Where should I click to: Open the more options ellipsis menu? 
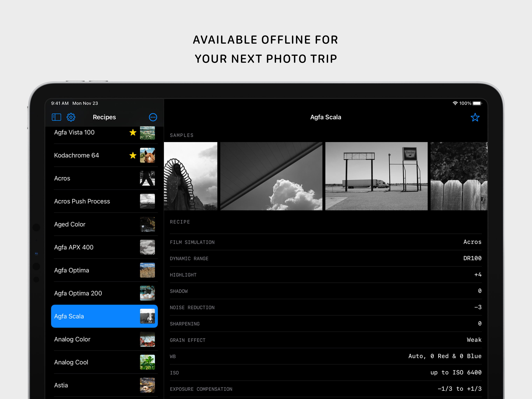(153, 117)
